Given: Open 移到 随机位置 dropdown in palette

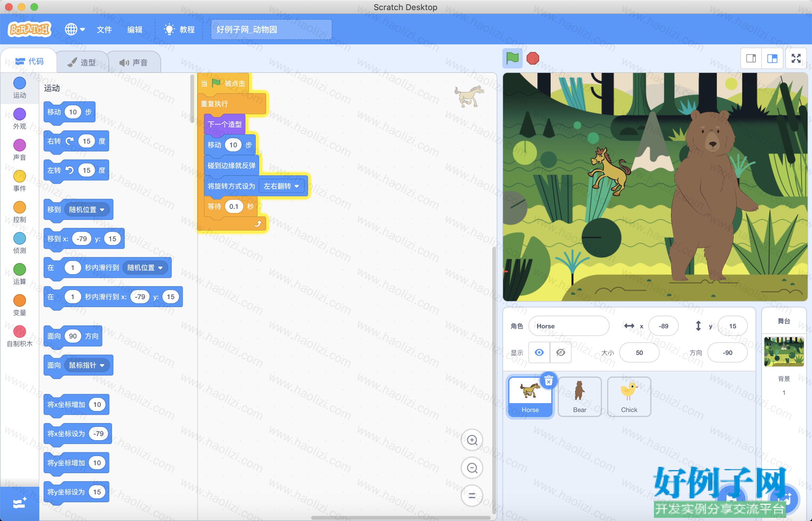Looking at the screenshot, I should [87, 210].
